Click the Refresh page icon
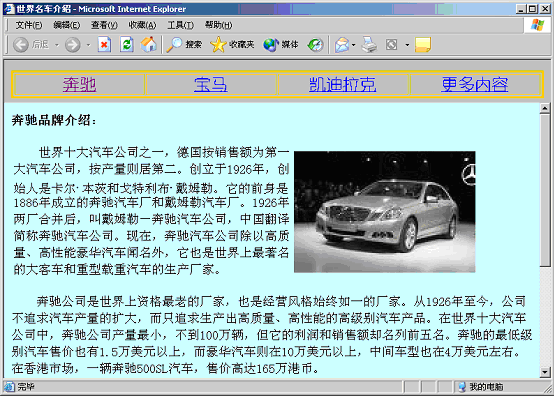Screen dimensions: 554x396 pos(126,45)
